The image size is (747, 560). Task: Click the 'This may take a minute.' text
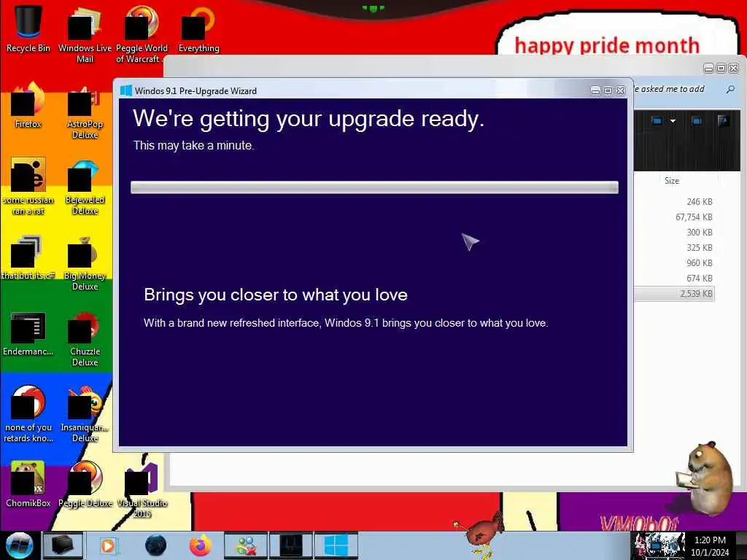193,145
